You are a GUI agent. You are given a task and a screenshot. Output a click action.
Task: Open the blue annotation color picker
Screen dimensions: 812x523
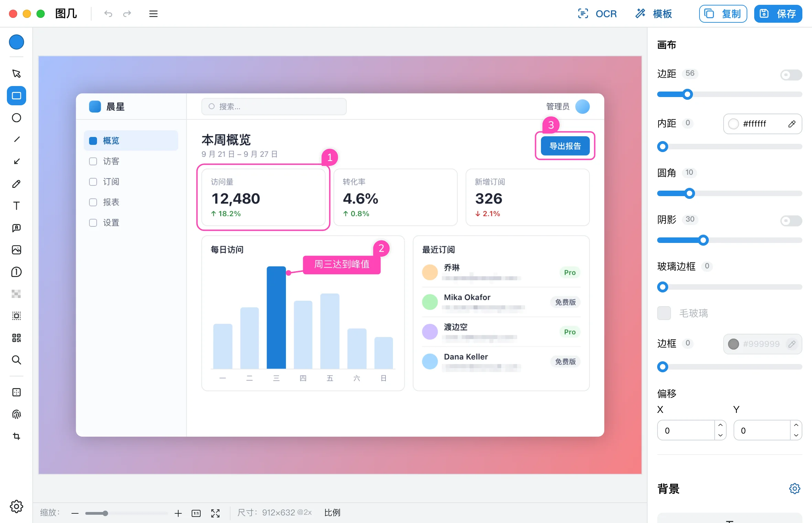(17, 42)
